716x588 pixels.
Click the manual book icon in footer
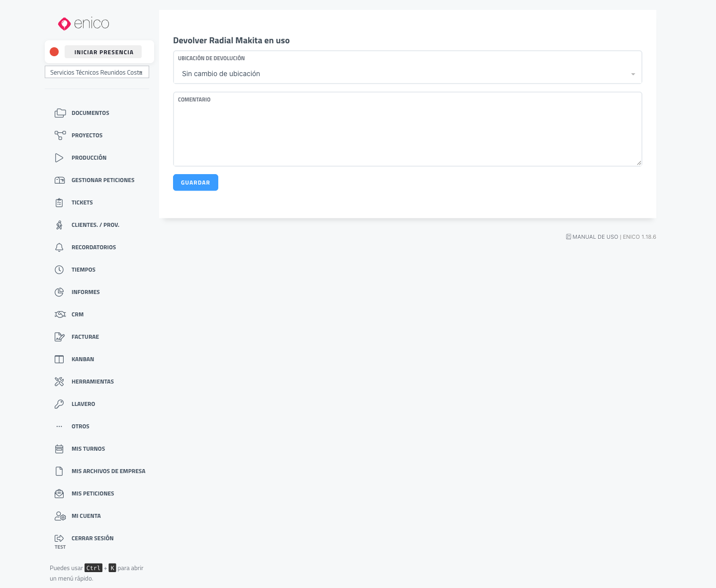pos(568,237)
